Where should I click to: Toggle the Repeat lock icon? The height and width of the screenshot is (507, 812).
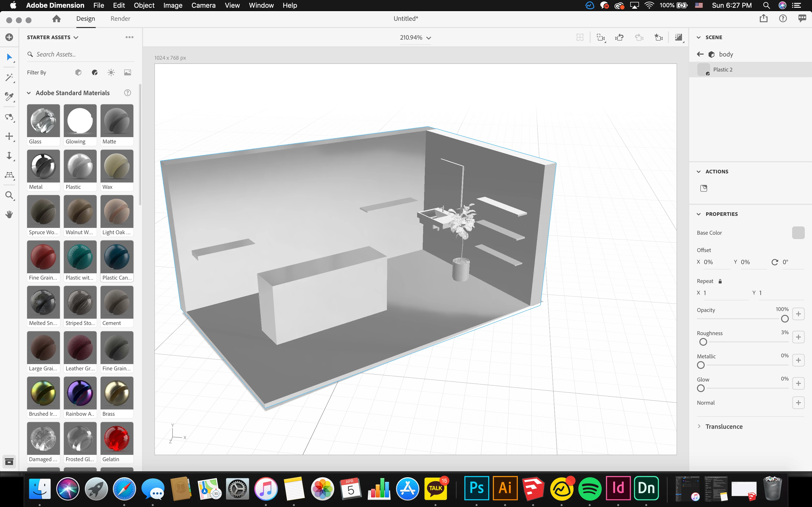click(720, 281)
